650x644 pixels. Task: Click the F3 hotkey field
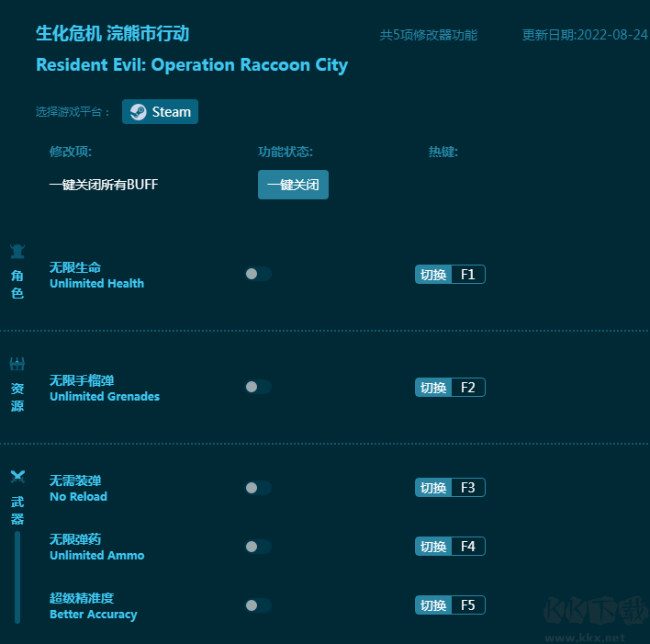click(467, 488)
